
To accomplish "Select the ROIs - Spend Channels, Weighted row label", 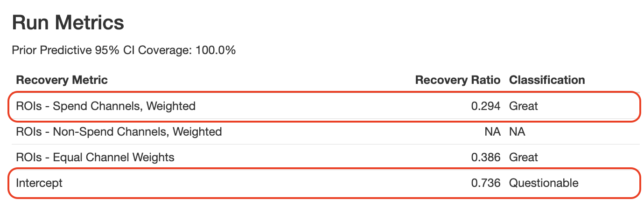I will click(x=105, y=106).
